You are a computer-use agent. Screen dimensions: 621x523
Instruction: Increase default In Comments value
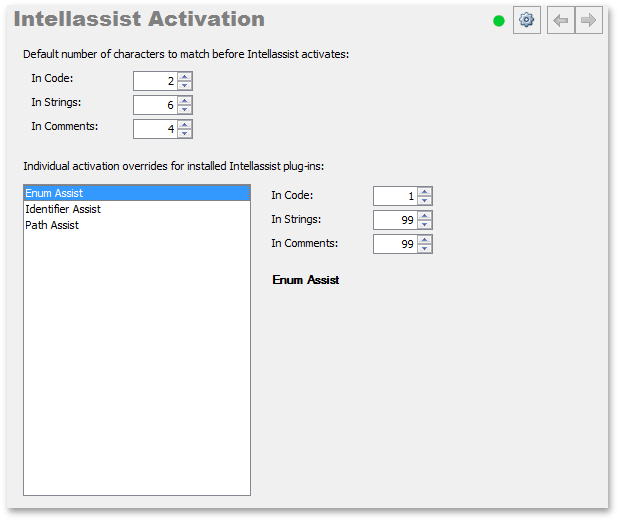pyautogui.click(x=185, y=124)
